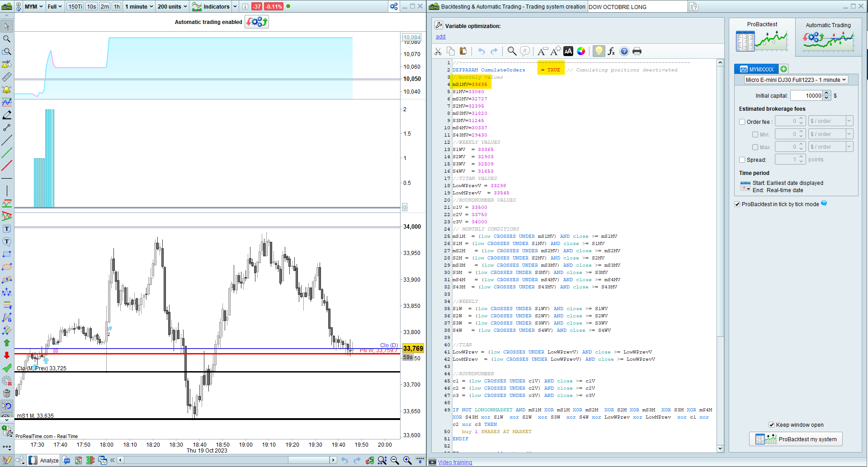Redo edit in the code editor
Image resolution: width=868 pixels, height=467 pixels.
494,52
